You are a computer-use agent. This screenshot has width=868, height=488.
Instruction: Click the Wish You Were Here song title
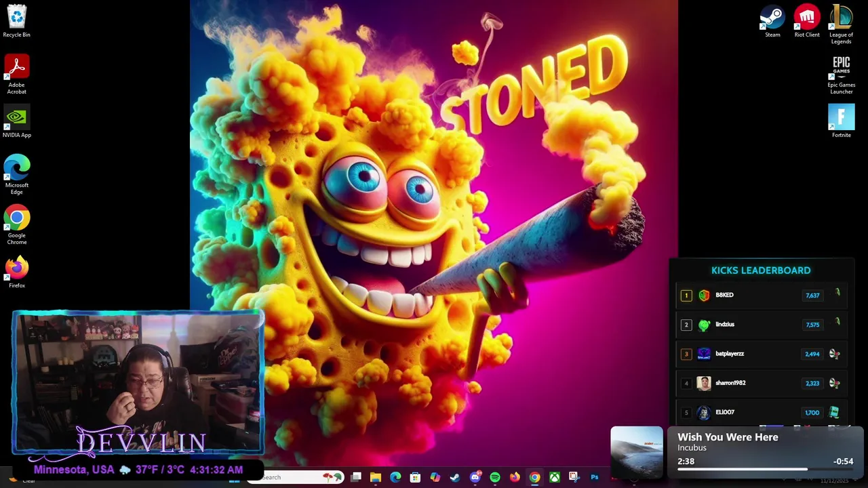click(728, 437)
